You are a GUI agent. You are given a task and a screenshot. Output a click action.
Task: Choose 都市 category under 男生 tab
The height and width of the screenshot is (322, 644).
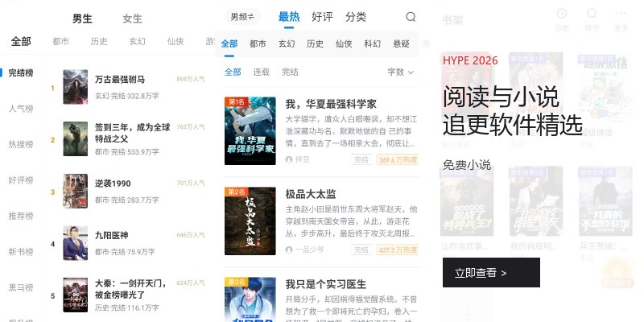pos(61,42)
